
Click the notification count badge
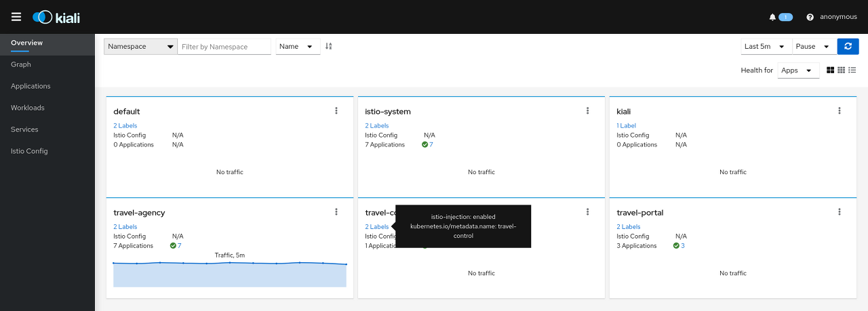point(785,17)
